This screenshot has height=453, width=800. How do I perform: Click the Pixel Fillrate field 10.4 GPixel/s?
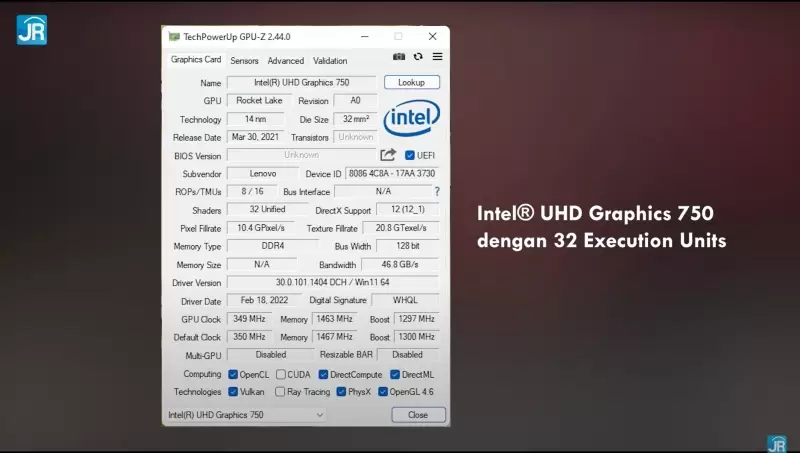point(261,228)
